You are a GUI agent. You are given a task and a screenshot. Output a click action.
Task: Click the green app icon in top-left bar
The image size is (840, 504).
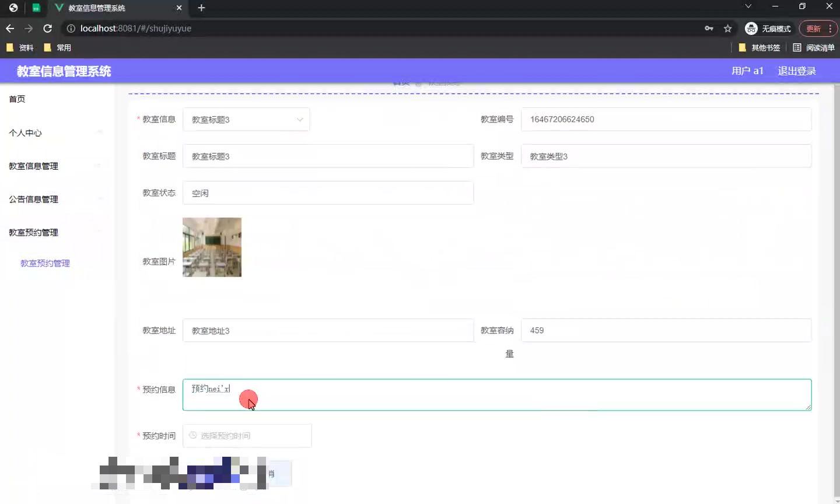36,8
